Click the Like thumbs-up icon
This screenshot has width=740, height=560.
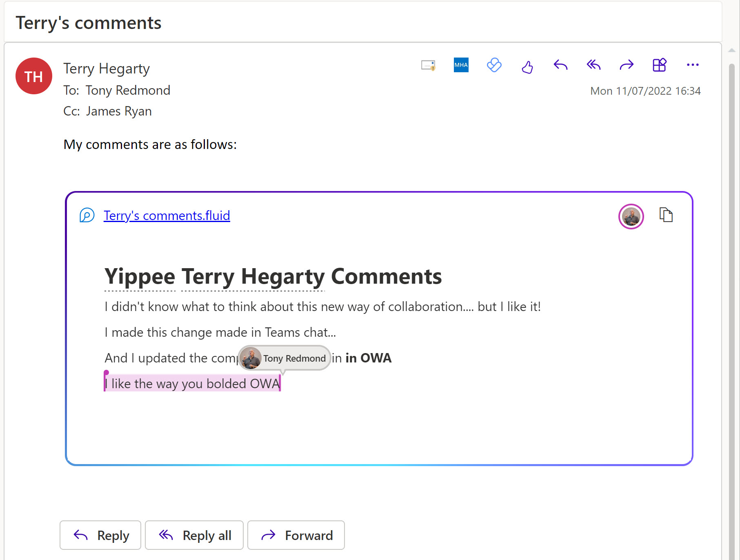(527, 67)
